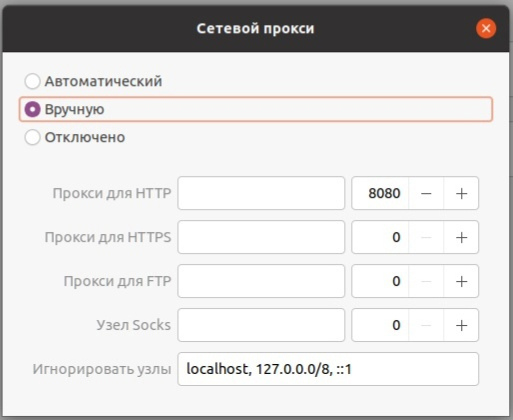Focus the Прокси для HTTP host field

(261, 193)
